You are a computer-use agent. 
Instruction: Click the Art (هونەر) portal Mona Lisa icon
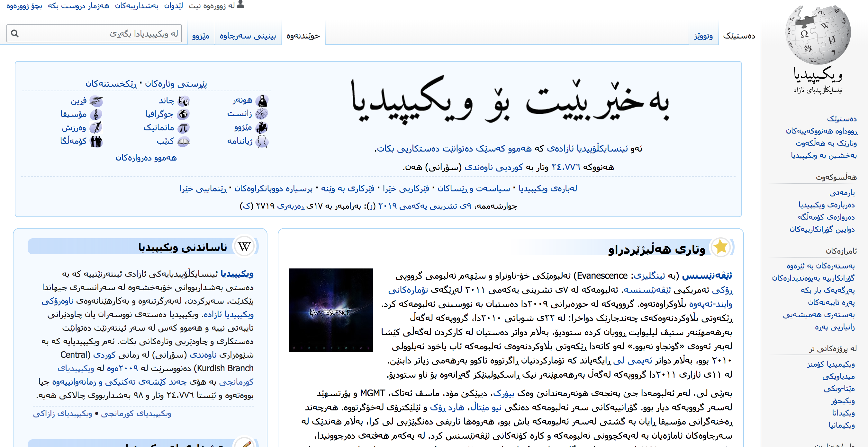pos(262,100)
